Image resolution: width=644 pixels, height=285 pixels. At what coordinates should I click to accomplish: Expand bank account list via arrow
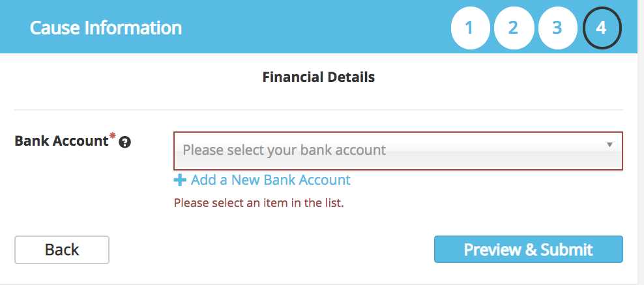pyautogui.click(x=609, y=144)
